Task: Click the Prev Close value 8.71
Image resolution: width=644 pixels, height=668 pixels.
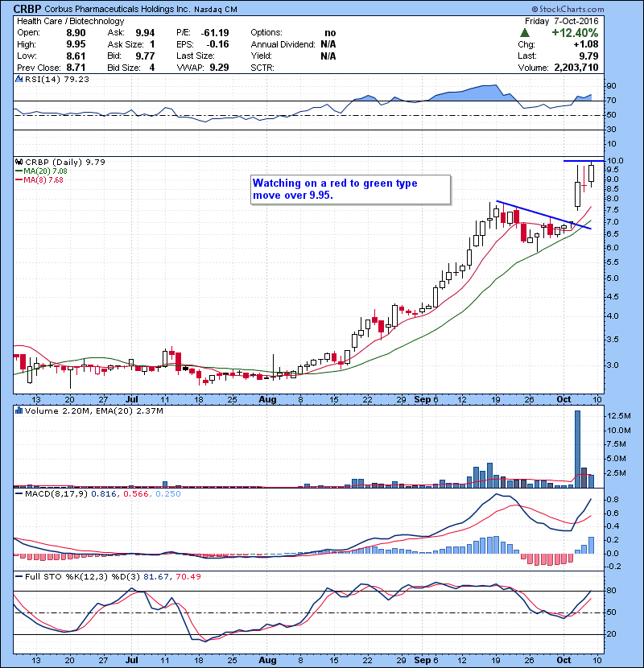Action: (76, 68)
